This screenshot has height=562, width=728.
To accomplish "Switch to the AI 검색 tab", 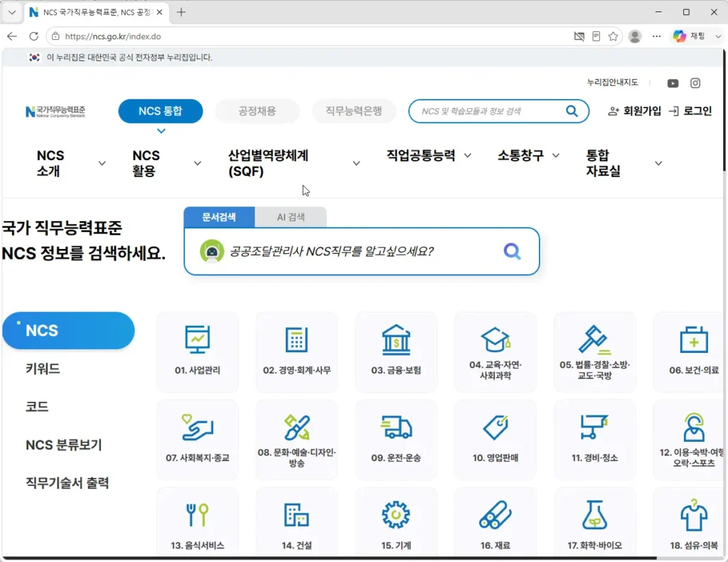I will click(291, 217).
